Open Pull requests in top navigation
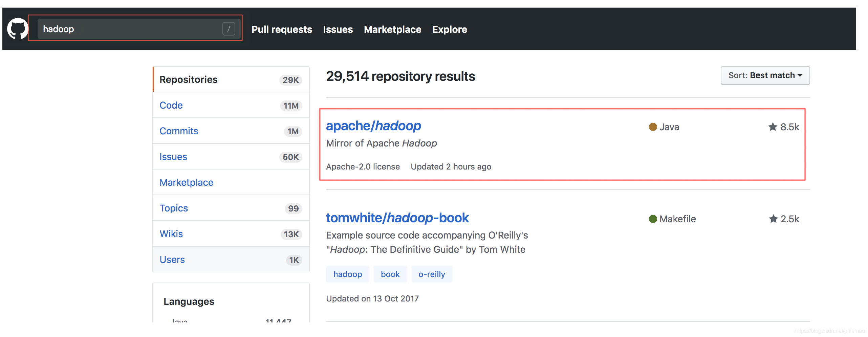The height and width of the screenshot is (337, 868). [x=282, y=29]
